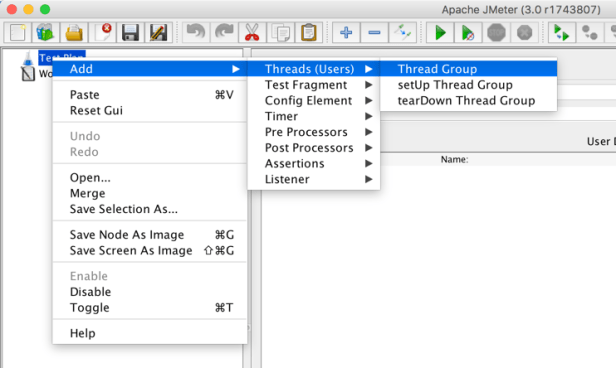Select the Test Plan flask icon
The height and width of the screenshot is (368, 616).
(x=28, y=58)
